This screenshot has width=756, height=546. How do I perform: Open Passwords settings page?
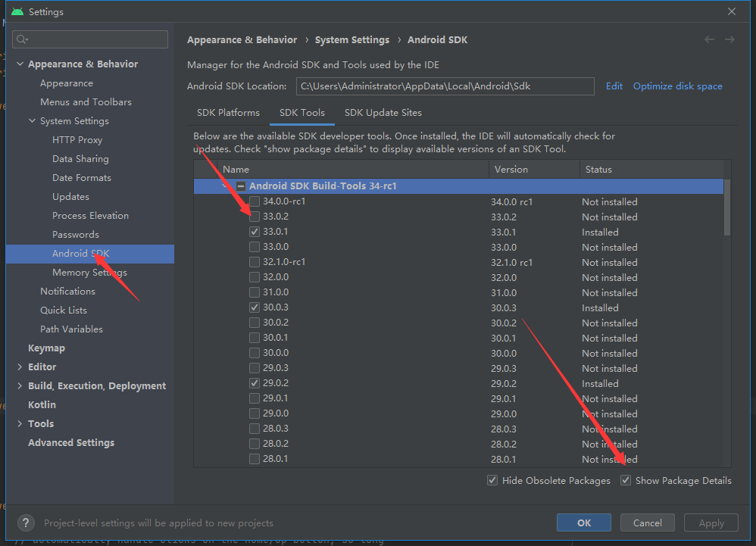(x=76, y=235)
